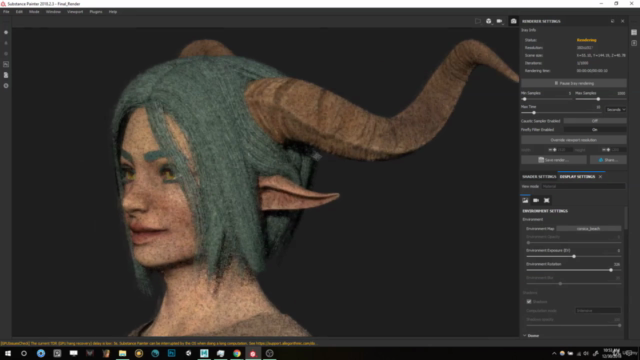640x360 pixels.
Task: Click the display settings panel scrollbar
Action: pos(626,218)
